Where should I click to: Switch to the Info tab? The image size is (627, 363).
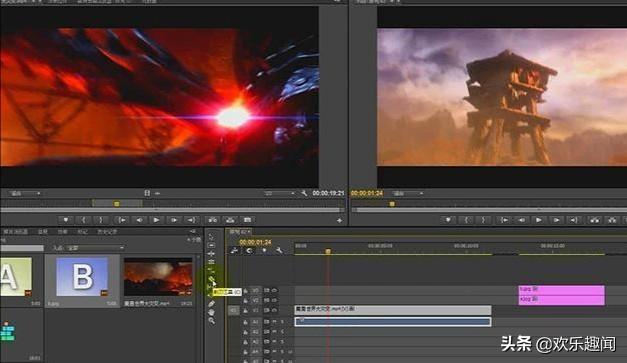[42, 231]
